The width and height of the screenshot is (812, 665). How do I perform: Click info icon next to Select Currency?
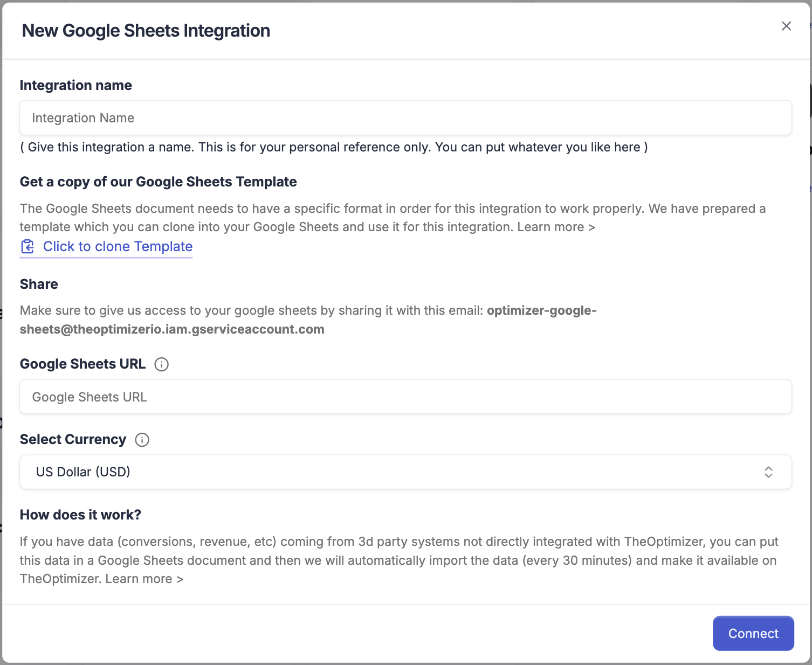click(x=142, y=440)
